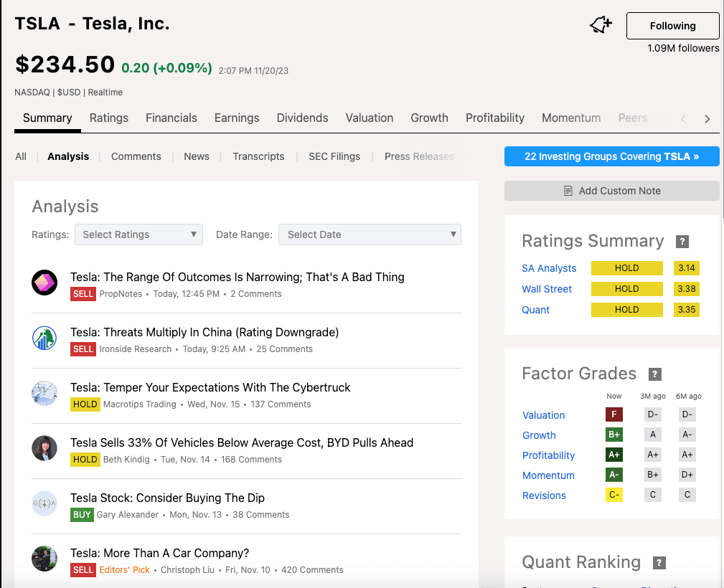Screen dimensions: 724x588
Task: Click the note icon in Add Custom Note
Action: click(x=568, y=191)
